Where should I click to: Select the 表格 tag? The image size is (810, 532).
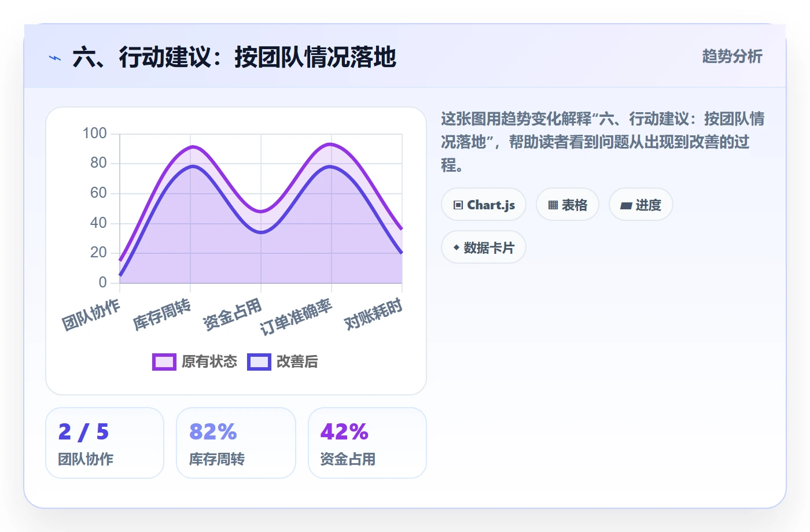click(x=568, y=204)
